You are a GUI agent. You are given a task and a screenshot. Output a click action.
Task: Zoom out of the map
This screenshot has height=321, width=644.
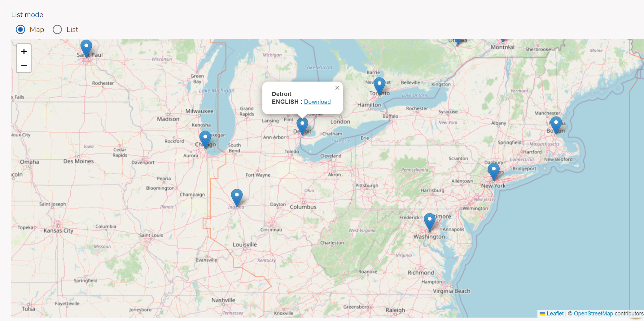point(24,66)
